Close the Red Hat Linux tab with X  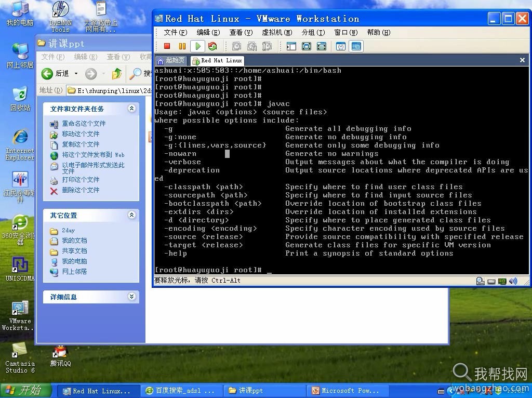[x=522, y=60]
